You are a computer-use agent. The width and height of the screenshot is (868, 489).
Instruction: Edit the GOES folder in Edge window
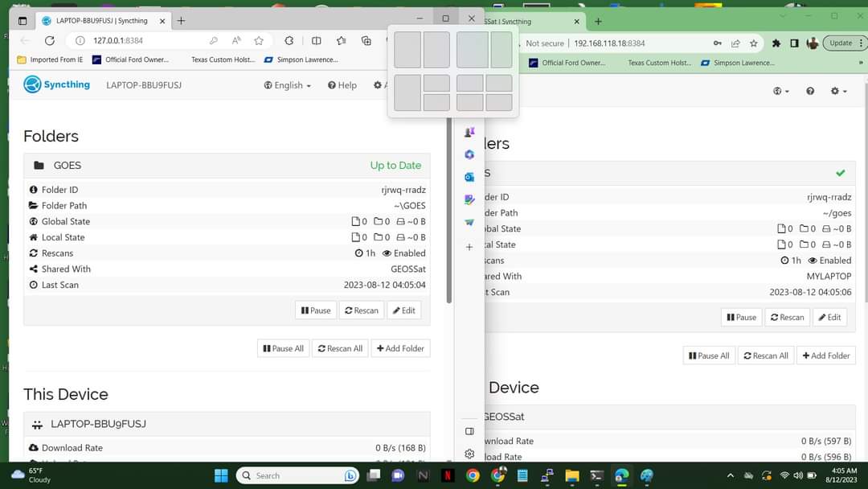404,310
